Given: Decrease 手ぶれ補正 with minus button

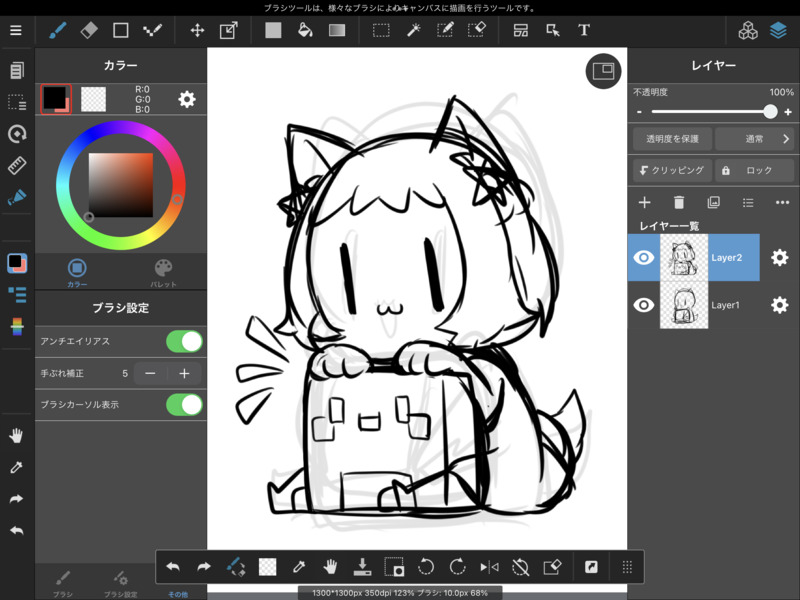Looking at the screenshot, I should pyautogui.click(x=150, y=373).
